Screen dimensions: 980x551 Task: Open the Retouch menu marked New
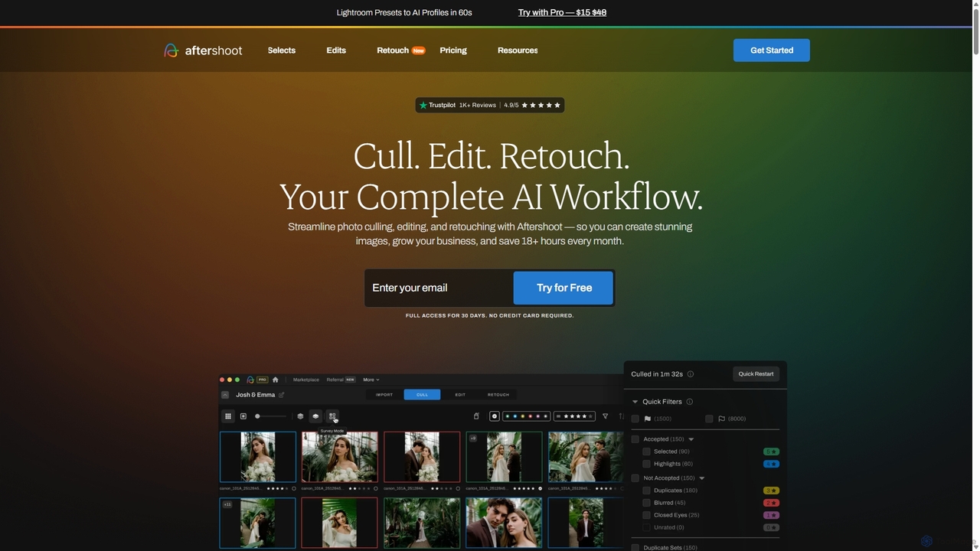(400, 51)
